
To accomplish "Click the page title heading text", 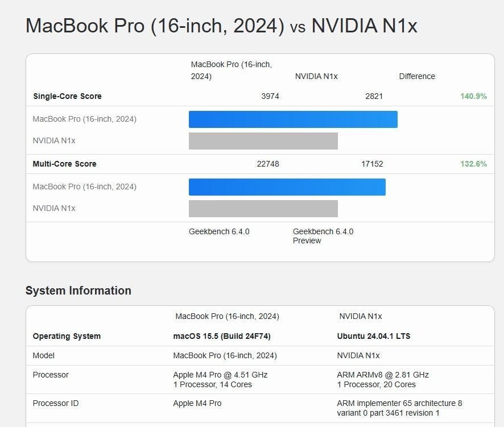I will coord(221,26).
